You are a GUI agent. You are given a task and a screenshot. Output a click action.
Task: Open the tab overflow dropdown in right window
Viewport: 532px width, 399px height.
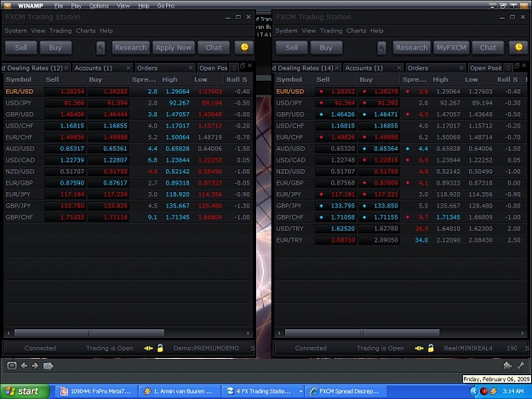tap(508, 68)
